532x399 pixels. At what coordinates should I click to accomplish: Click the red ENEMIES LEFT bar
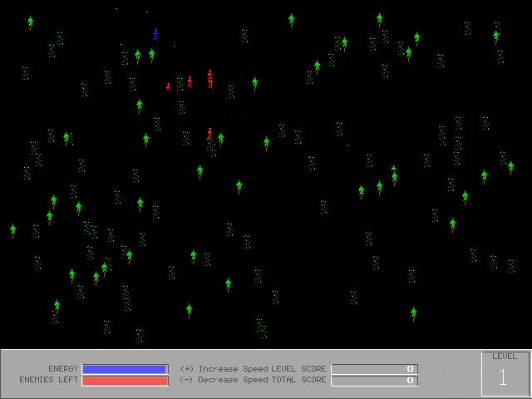(x=126, y=381)
